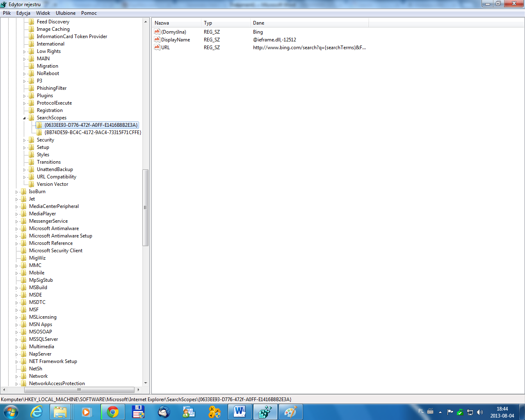525x420 pixels.
Task: Click the tree scrollbar down arrow
Action: tap(145, 383)
